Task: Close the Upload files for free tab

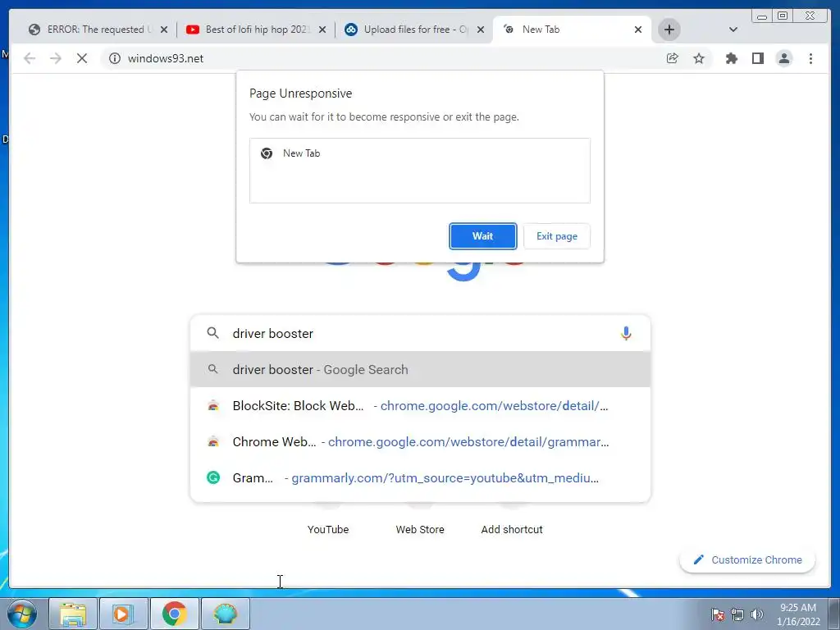Action: point(481,30)
